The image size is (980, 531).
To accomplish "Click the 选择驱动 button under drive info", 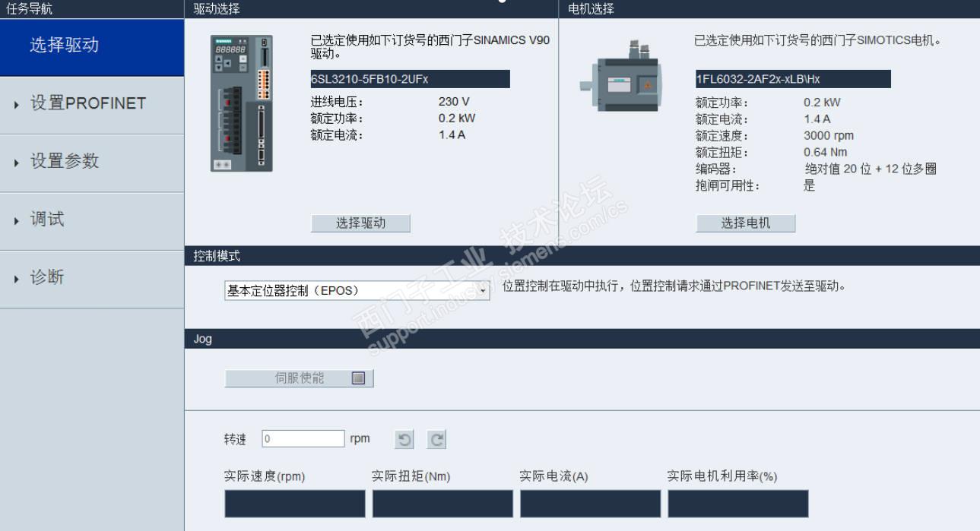I will coord(360,223).
